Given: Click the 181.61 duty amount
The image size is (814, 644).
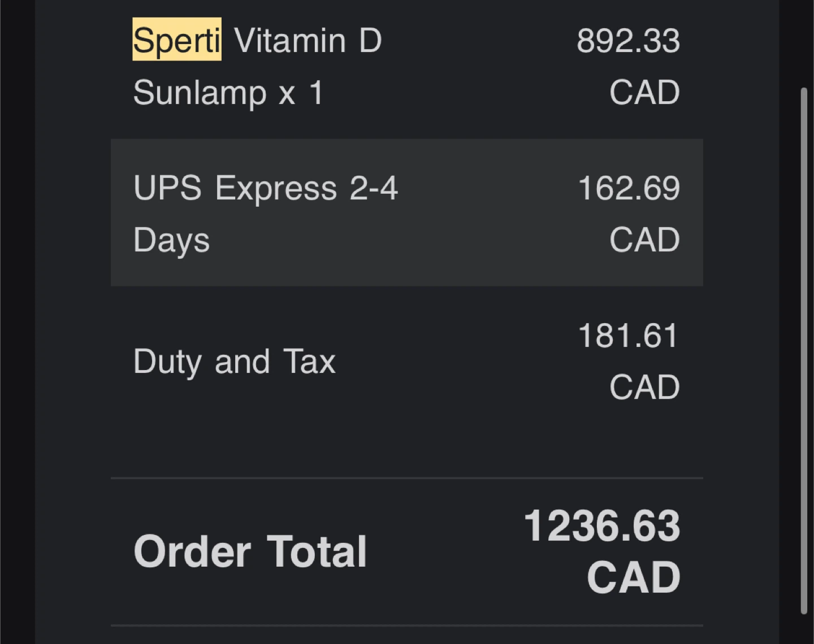Looking at the screenshot, I should [x=628, y=336].
